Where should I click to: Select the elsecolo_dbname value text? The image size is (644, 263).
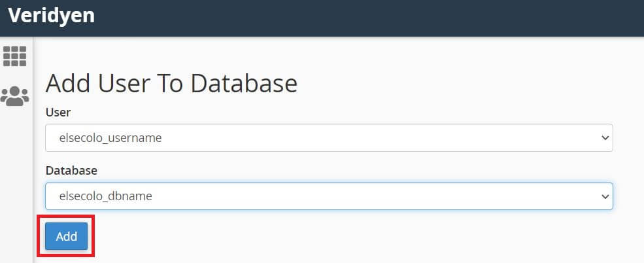click(105, 196)
